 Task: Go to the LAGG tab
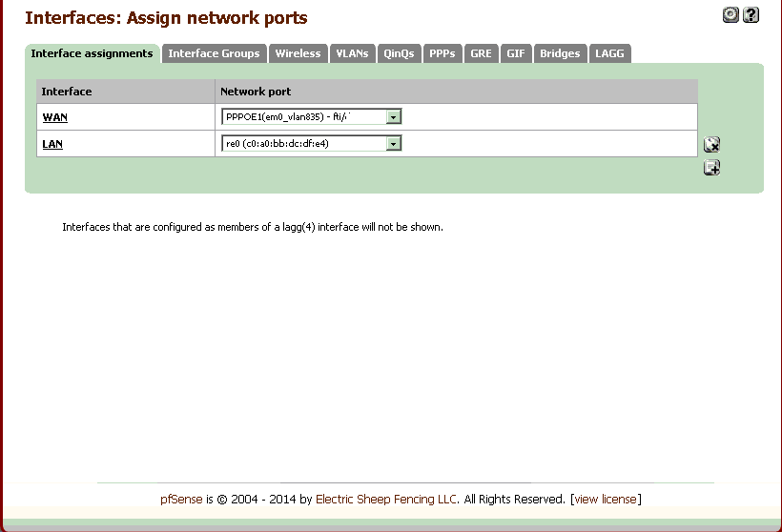click(x=609, y=54)
